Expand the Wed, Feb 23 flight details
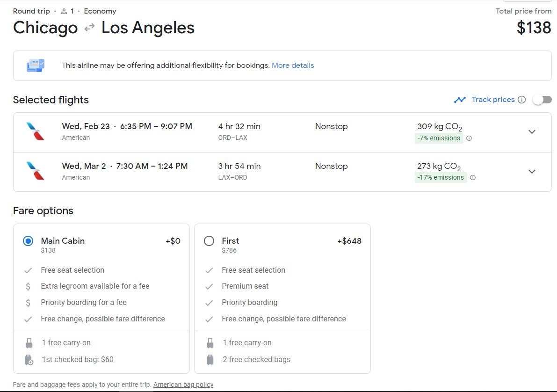Screen dimensions: 557x392 pyautogui.click(x=532, y=132)
